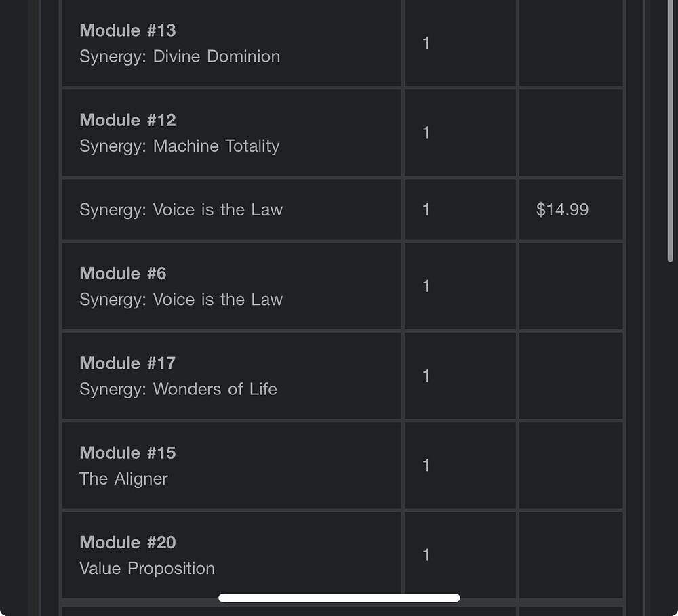Image resolution: width=678 pixels, height=616 pixels.
Task: Click Synergy: Machine Totality item name
Action: click(x=180, y=146)
